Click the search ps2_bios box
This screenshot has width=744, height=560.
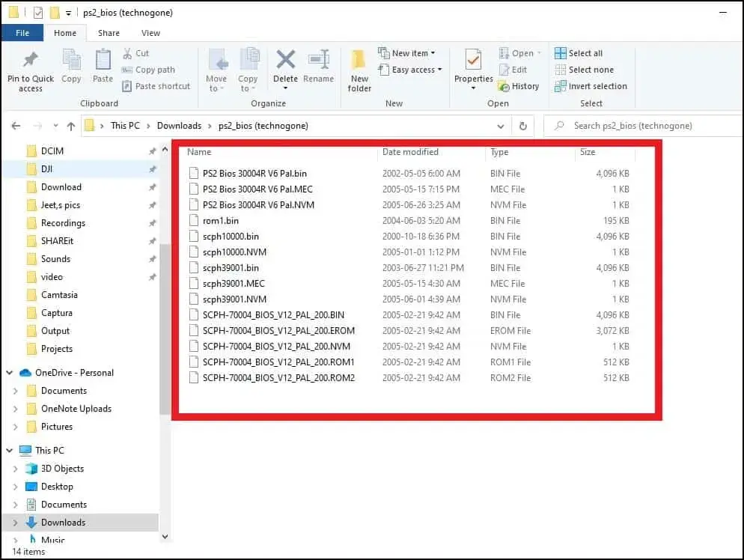(x=643, y=126)
